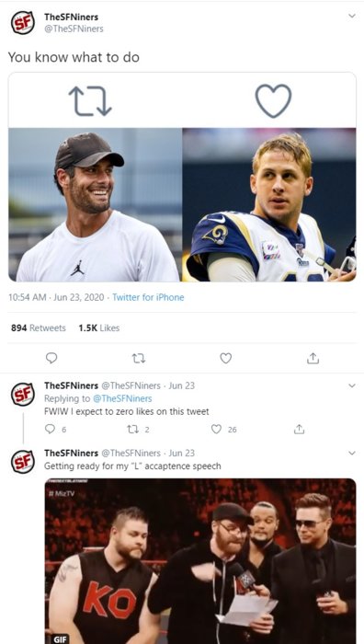Retweet the main 'You know what to do' tweet
364x644 pixels.
[x=139, y=358]
